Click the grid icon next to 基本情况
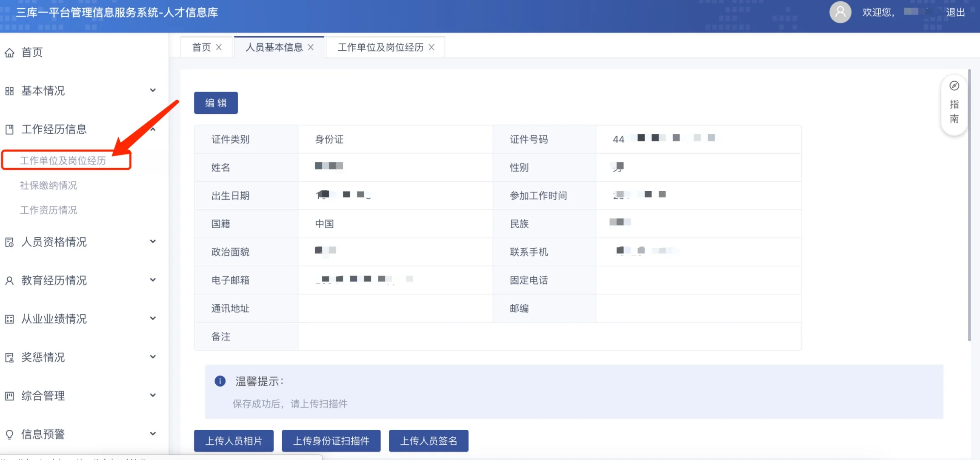The width and height of the screenshot is (980, 460). pos(9,91)
